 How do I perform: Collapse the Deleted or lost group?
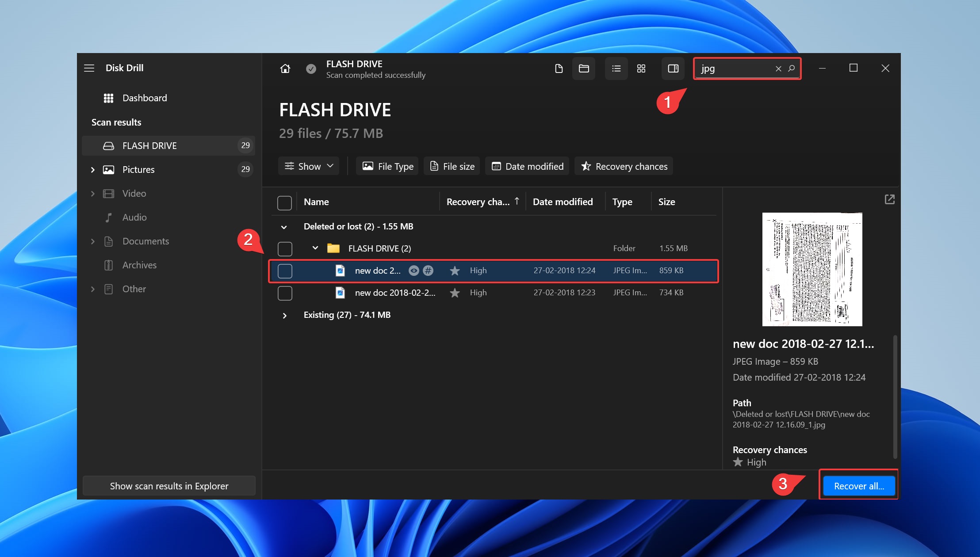[284, 227]
